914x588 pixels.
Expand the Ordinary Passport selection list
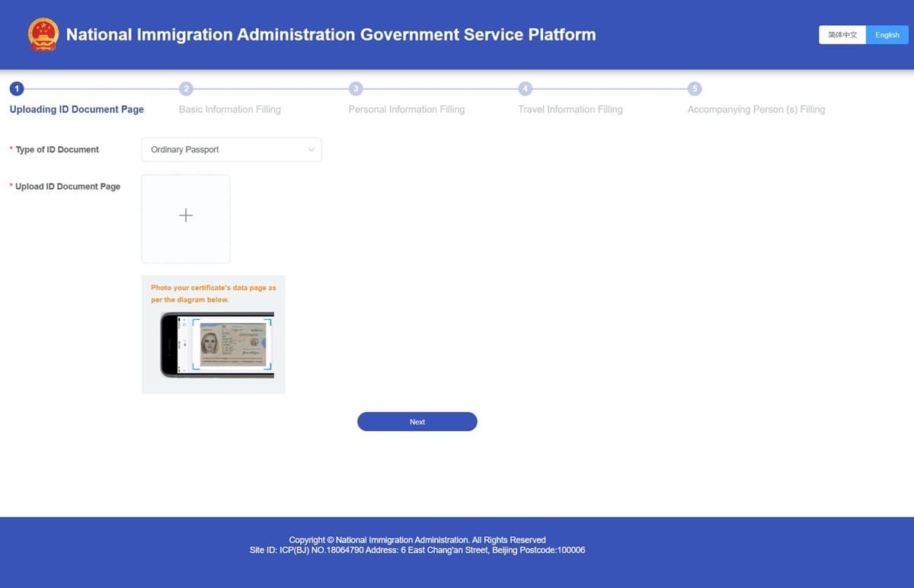[231, 149]
